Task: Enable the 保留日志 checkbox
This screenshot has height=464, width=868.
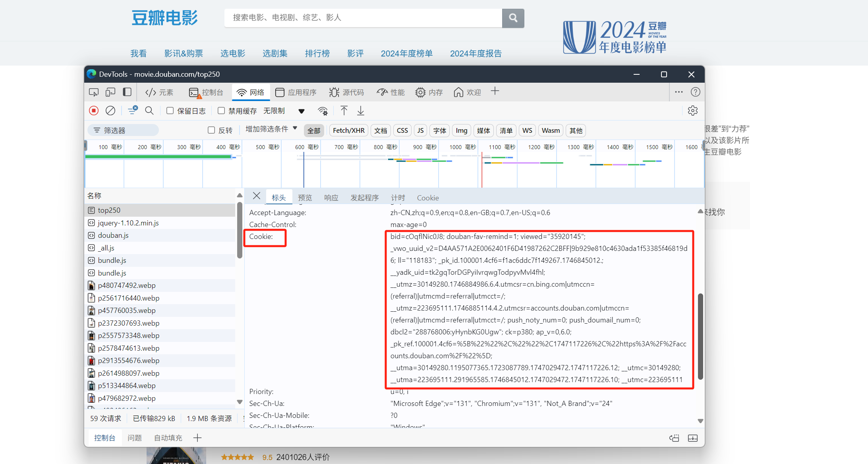Action: coord(170,111)
